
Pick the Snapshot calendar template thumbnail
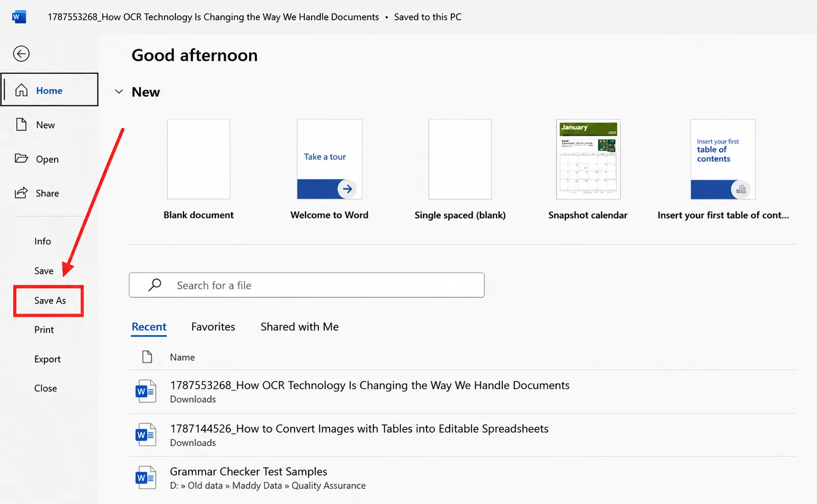point(588,159)
